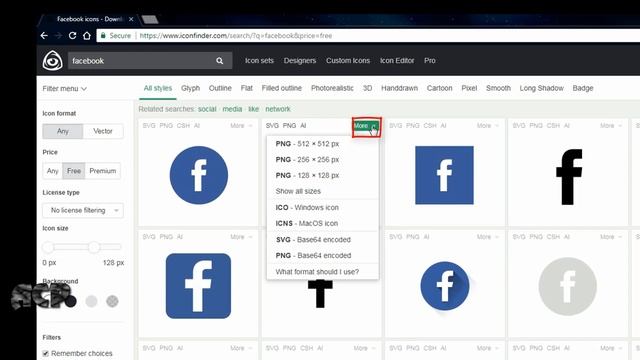Open the black Facebook f glyph

(x=569, y=177)
